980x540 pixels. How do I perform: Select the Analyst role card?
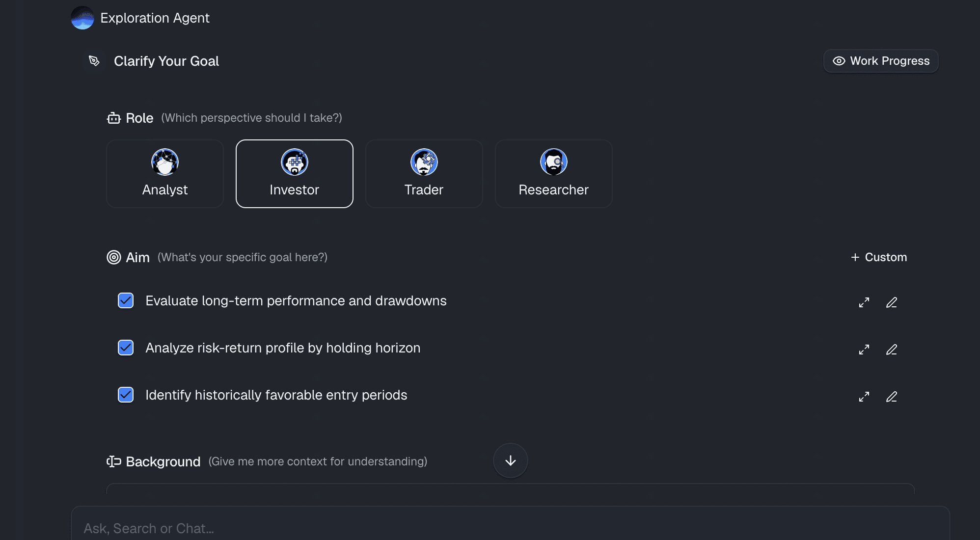pos(165,174)
